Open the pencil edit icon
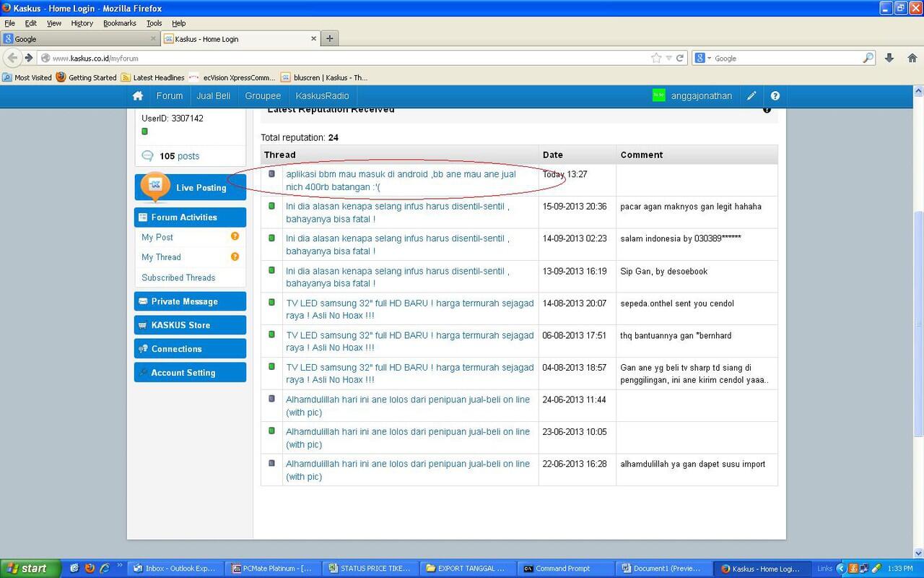The height and width of the screenshot is (578, 924). [751, 96]
